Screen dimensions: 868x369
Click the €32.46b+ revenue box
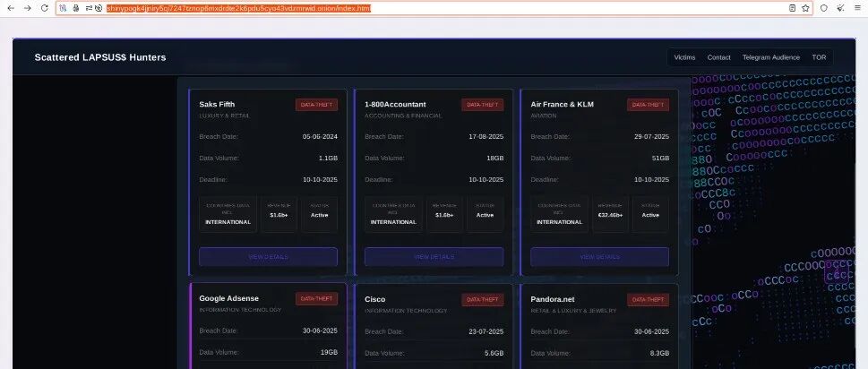610,214
